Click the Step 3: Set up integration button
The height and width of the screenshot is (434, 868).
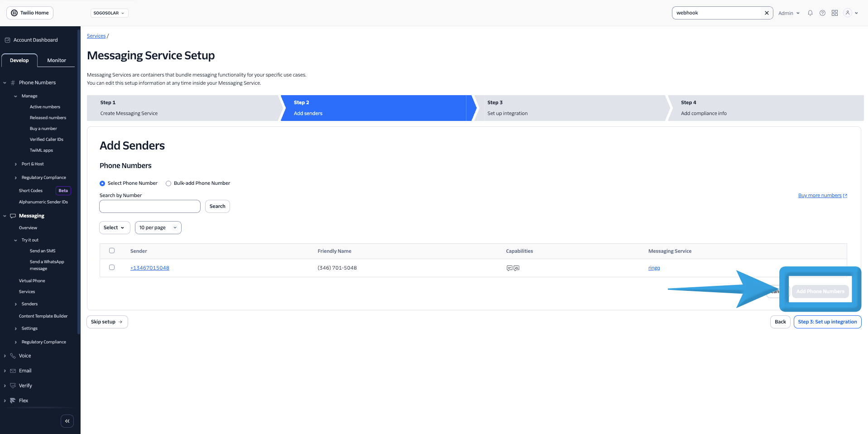click(x=827, y=322)
